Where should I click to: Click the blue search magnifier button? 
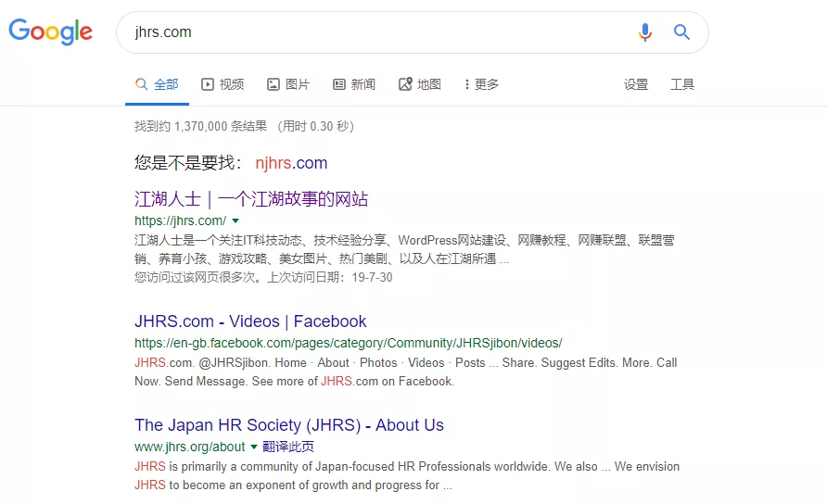coord(681,32)
